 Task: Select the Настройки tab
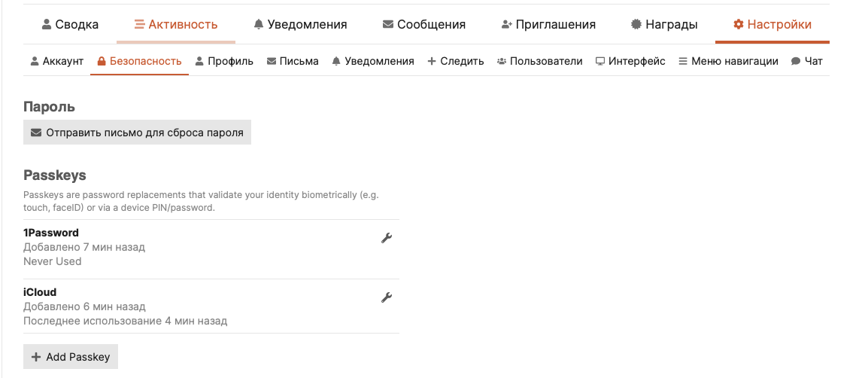coord(772,25)
